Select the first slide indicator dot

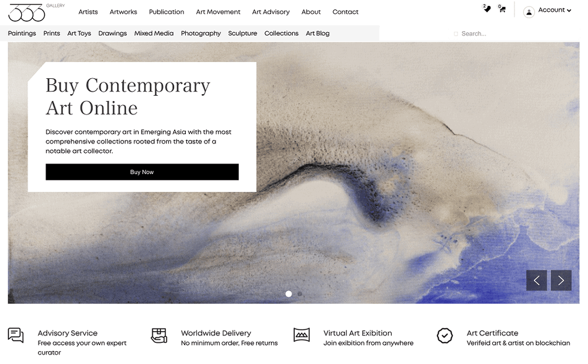point(289,294)
